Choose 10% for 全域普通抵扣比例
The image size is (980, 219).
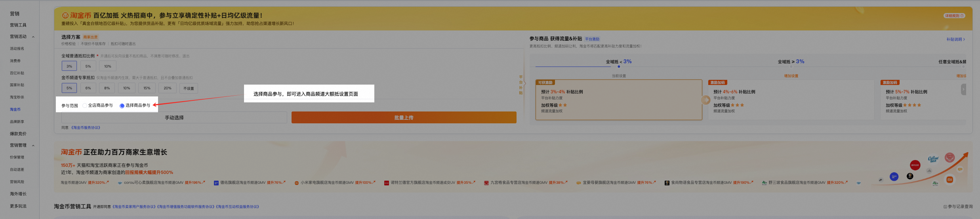108,66
